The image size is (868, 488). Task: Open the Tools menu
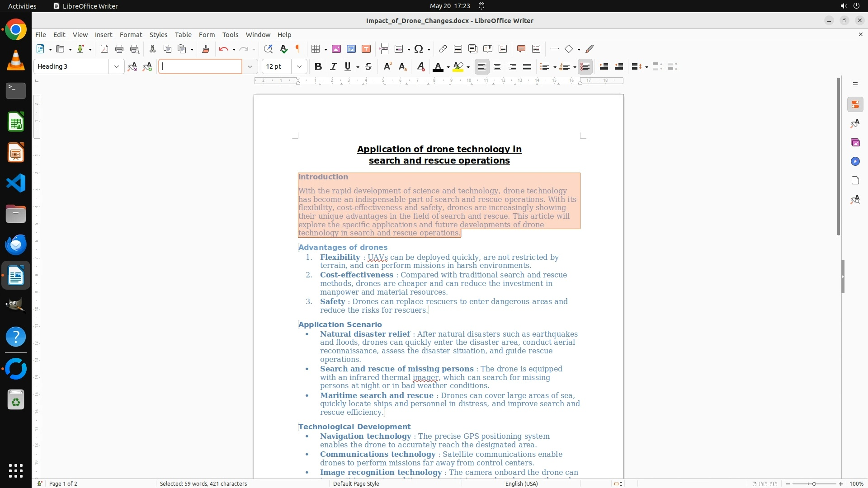click(230, 34)
